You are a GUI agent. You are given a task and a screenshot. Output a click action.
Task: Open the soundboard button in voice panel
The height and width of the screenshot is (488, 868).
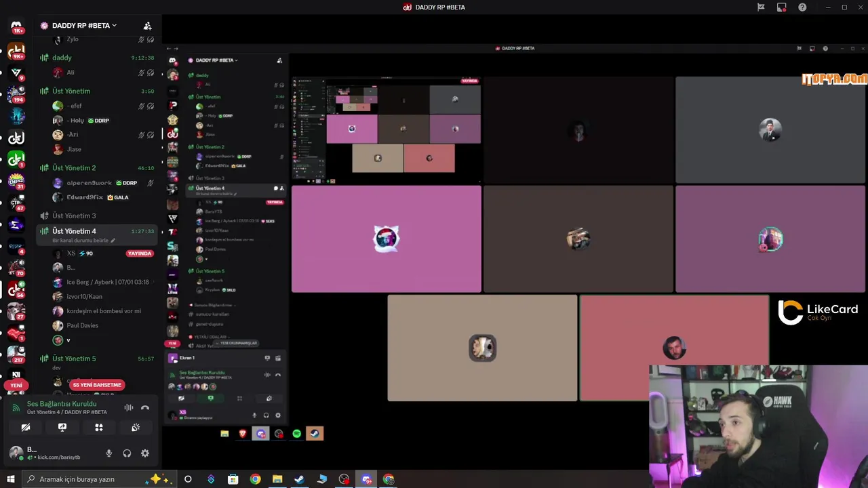[x=136, y=427]
